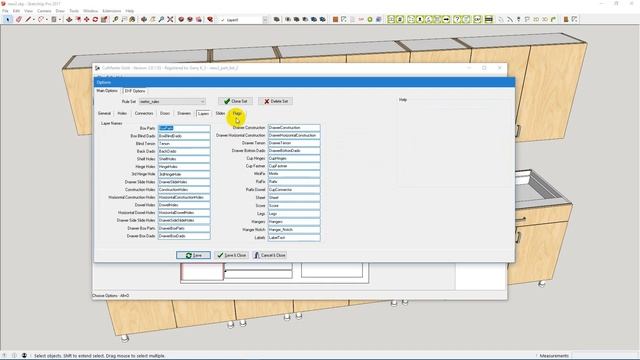This screenshot has width=640, height=360.
Task: Activate the Rotate tool
Action: coord(95,19)
